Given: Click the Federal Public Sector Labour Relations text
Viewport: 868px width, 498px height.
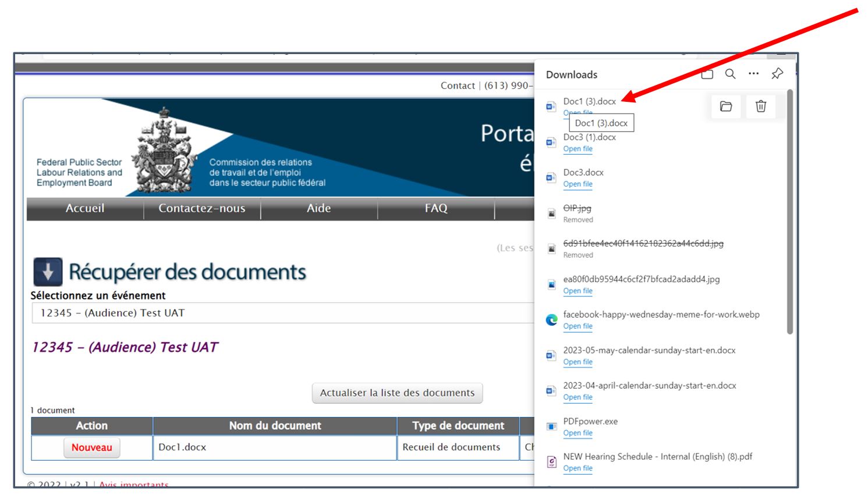Looking at the screenshot, I should [79, 172].
